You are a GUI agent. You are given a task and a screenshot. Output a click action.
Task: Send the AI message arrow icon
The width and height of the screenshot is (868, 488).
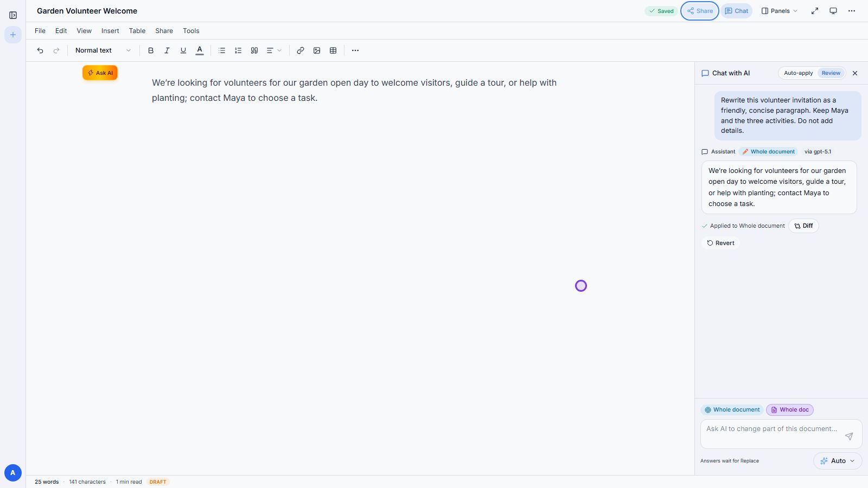click(x=849, y=436)
